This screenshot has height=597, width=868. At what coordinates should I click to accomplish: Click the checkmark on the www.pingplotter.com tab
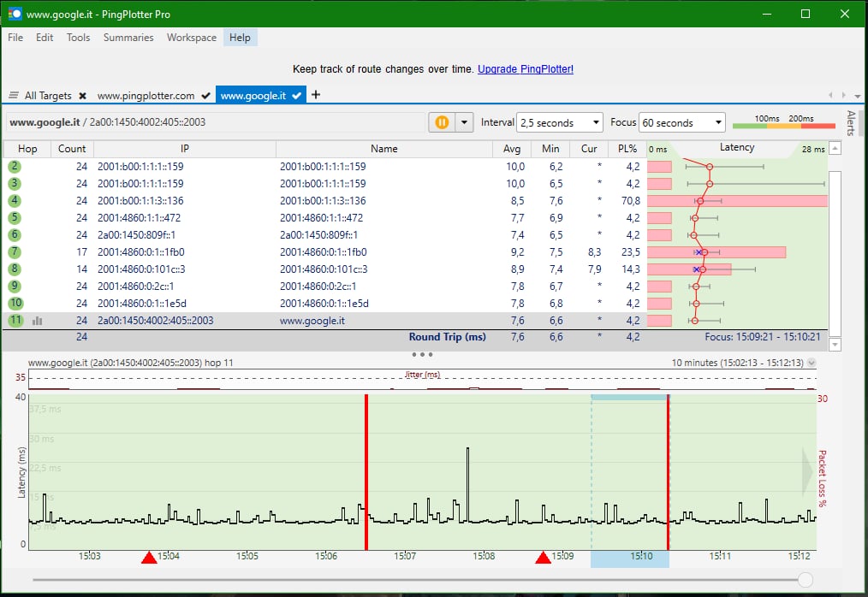(x=206, y=96)
